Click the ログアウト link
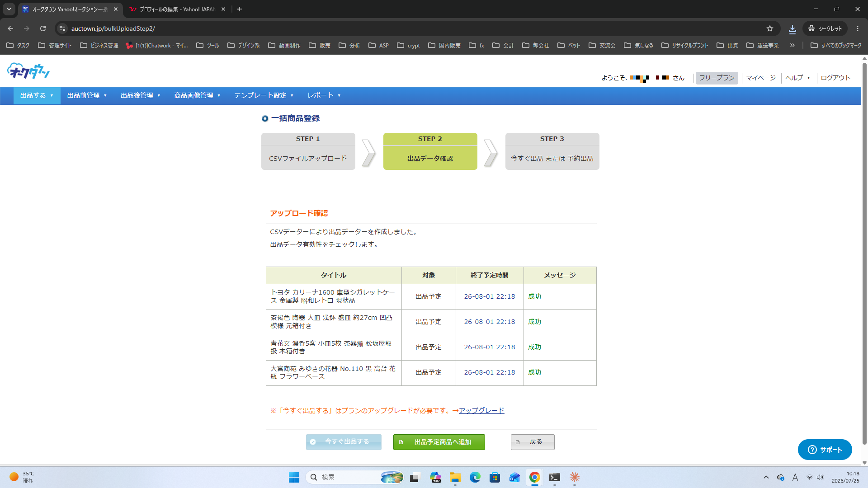 click(835, 78)
